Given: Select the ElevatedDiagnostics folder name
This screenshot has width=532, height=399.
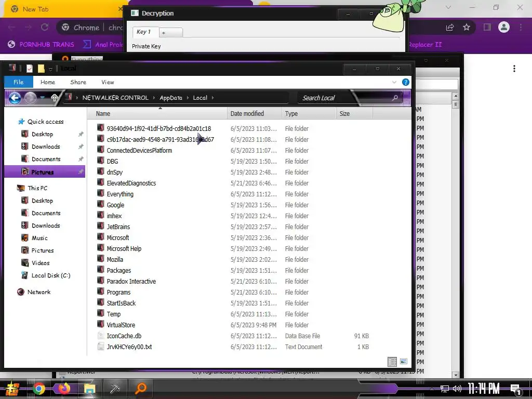Looking at the screenshot, I should tap(131, 183).
